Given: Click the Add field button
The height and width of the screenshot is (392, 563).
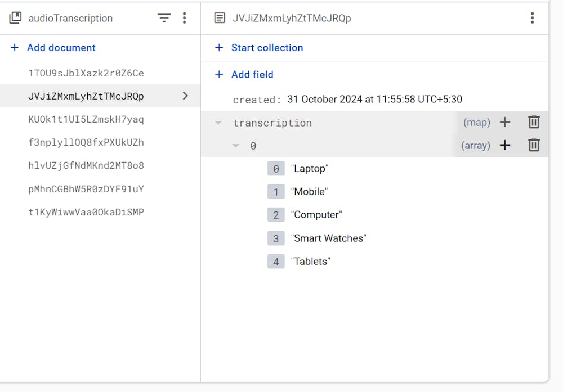Looking at the screenshot, I should tap(252, 74).
